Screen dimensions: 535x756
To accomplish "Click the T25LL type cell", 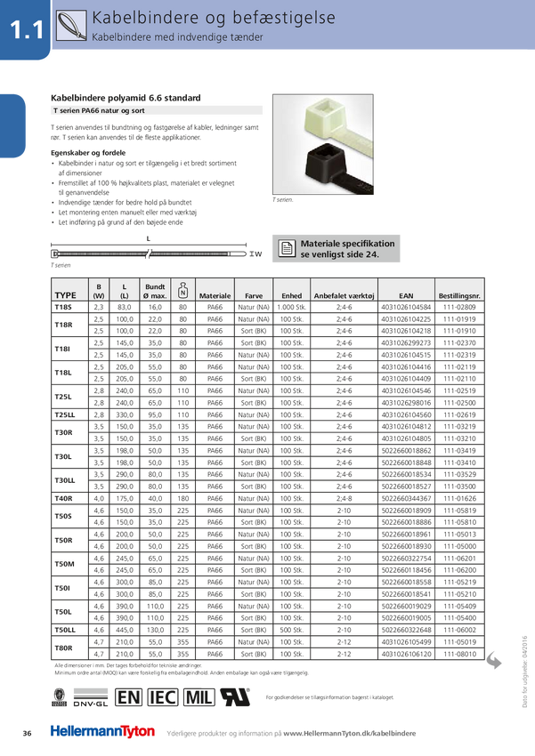I will [x=70, y=414].
